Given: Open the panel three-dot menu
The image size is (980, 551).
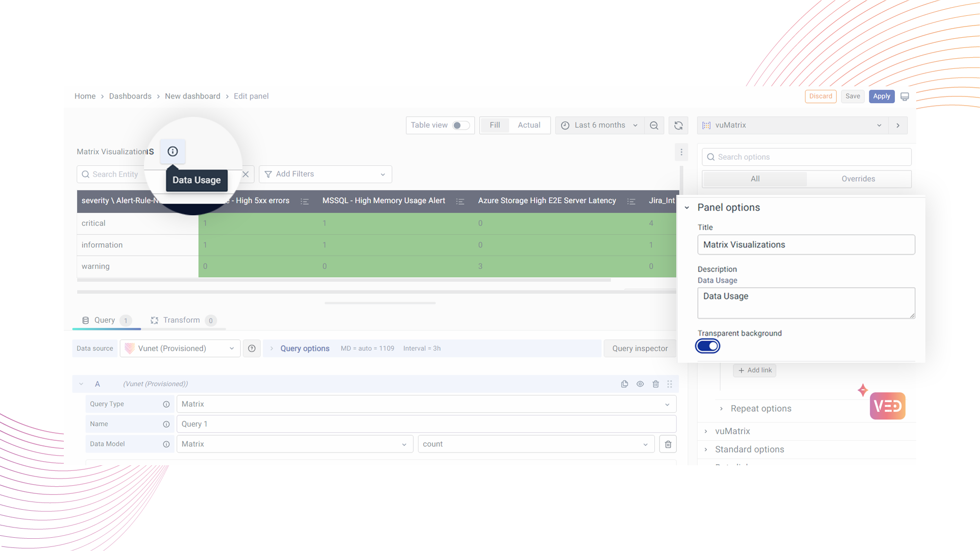Looking at the screenshot, I should click(681, 152).
